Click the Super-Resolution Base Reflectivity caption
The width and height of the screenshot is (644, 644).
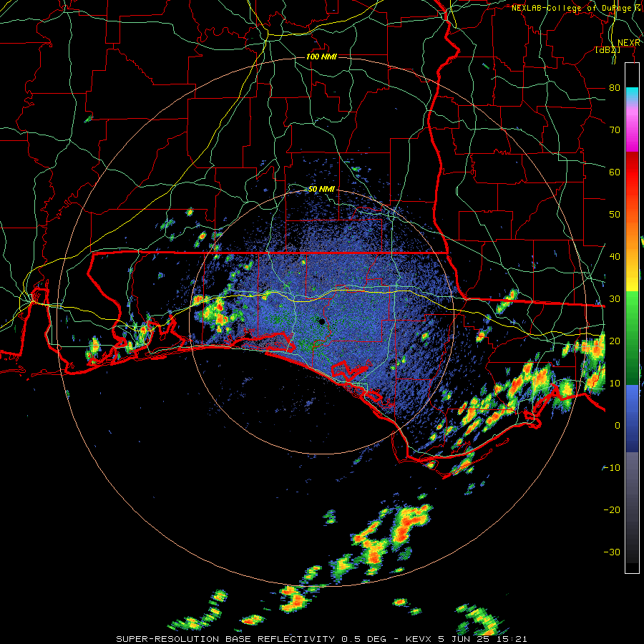(321, 639)
